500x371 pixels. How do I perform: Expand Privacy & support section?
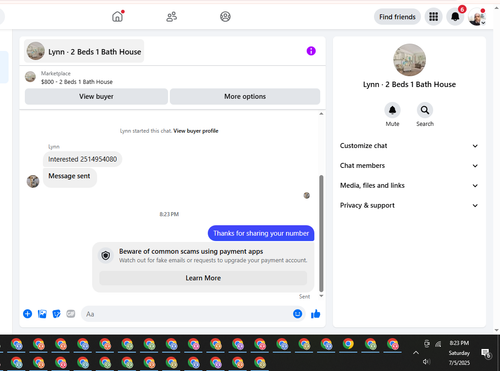point(409,205)
